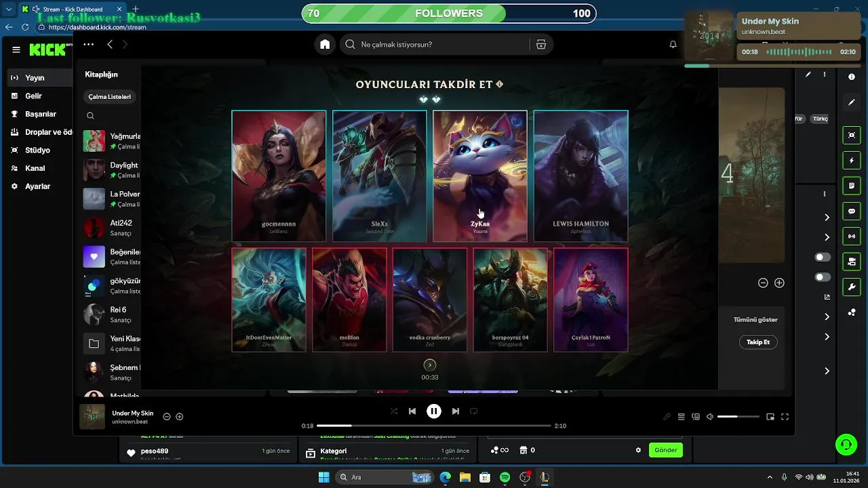This screenshot has height=488, width=868.
Task: Search within library using magnifier icon
Action: (90, 116)
